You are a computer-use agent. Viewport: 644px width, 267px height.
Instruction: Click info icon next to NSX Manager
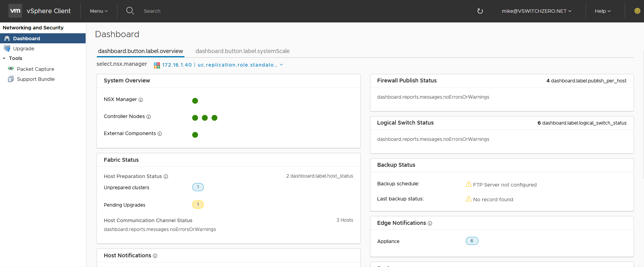(141, 100)
